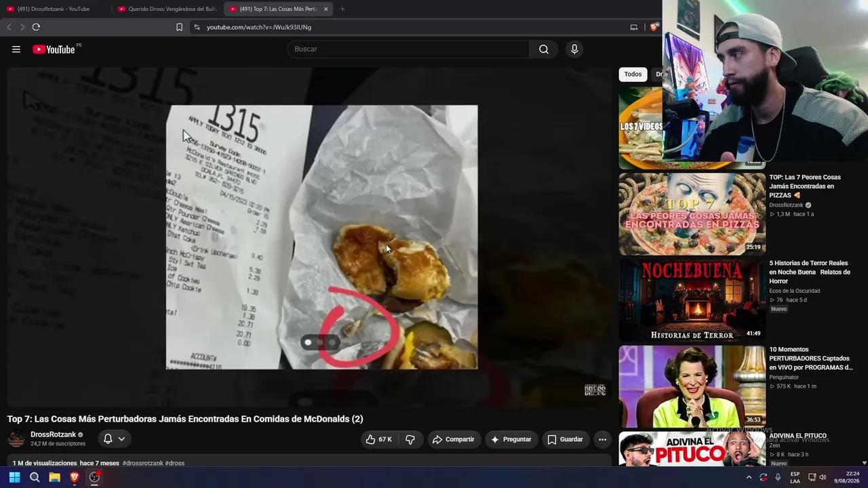Open the picture-in-picture icon in the address bar
The image size is (868, 488).
[x=634, y=27]
